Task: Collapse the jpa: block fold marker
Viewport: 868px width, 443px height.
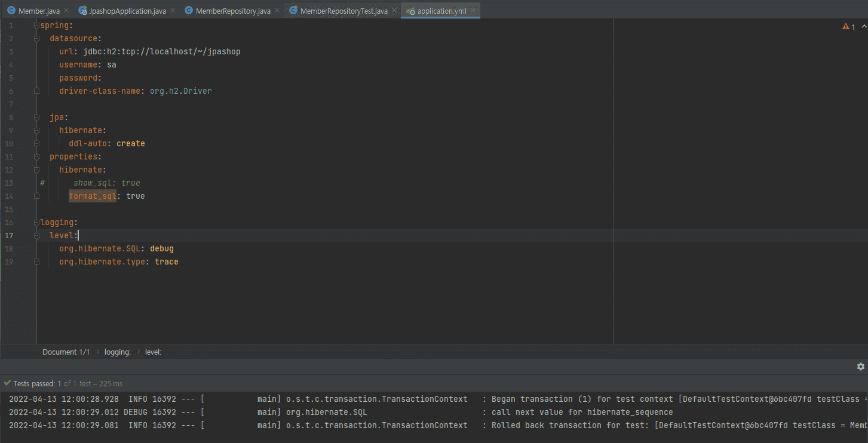Action: (37, 117)
